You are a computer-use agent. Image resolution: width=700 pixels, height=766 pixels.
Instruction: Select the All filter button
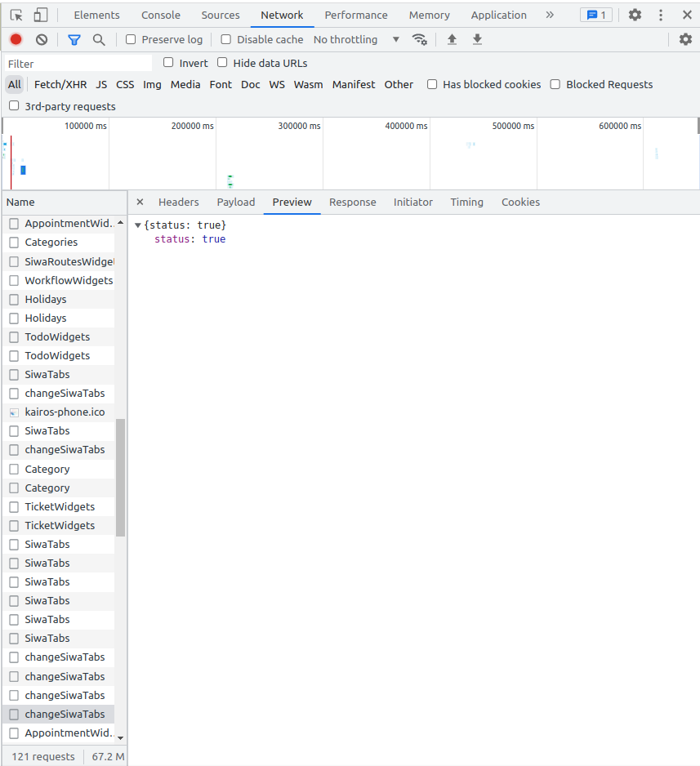(x=15, y=84)
